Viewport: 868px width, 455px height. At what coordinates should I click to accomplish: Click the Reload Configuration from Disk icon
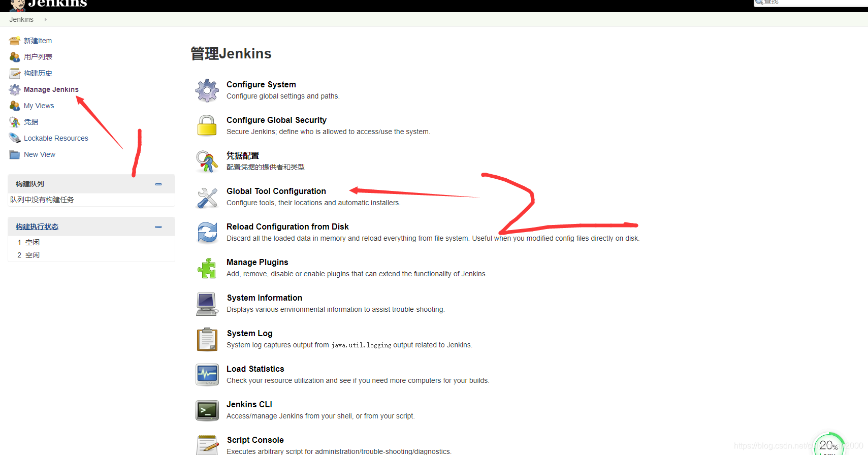click(207, 233)
